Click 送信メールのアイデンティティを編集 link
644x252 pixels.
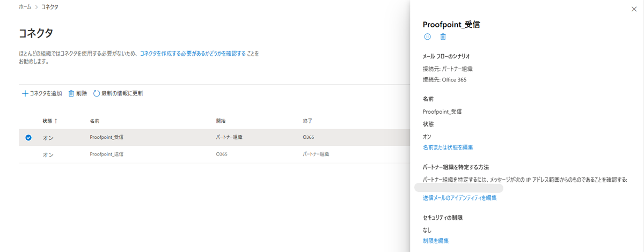pyautogui.click(x=459, y=198)
